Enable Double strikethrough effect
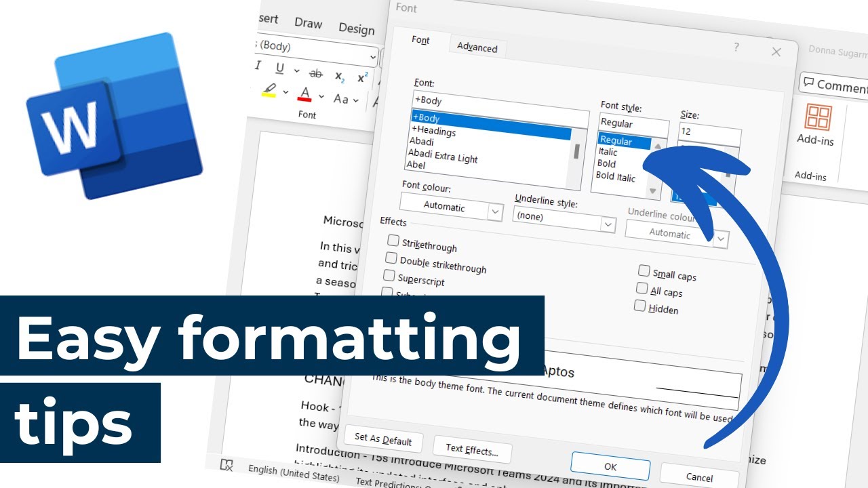Image resolution: width=868 pixels, height=488 pixels. tap(391, 258)
